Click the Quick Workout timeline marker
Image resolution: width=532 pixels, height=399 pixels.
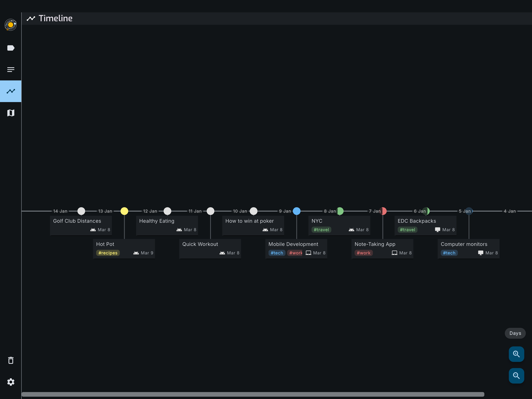pos(211,211)
